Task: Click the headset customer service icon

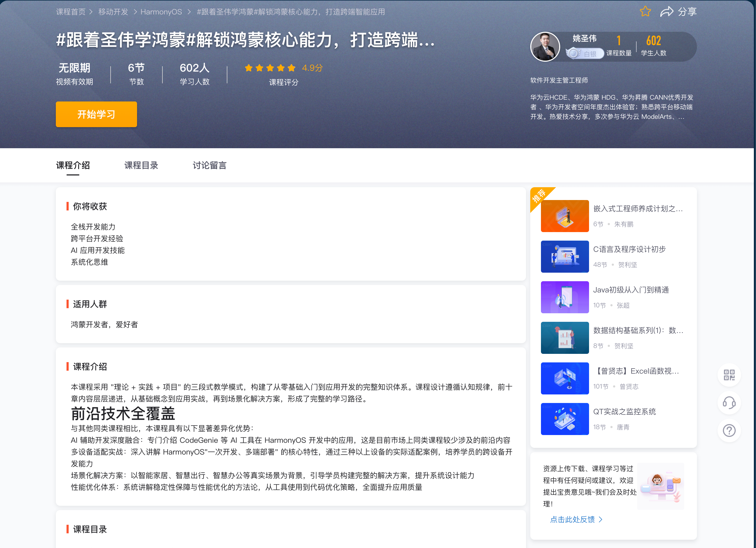Action: pos(729,403)
